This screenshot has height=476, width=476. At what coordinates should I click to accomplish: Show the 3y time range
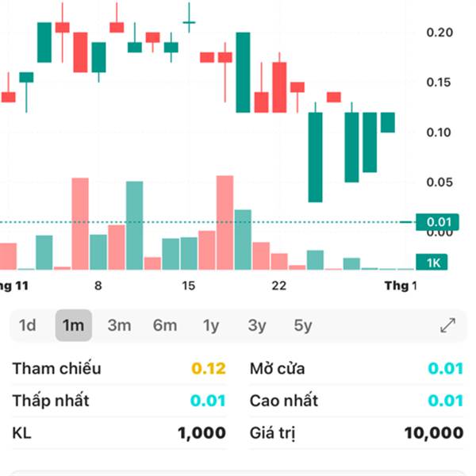pos(256,325)
